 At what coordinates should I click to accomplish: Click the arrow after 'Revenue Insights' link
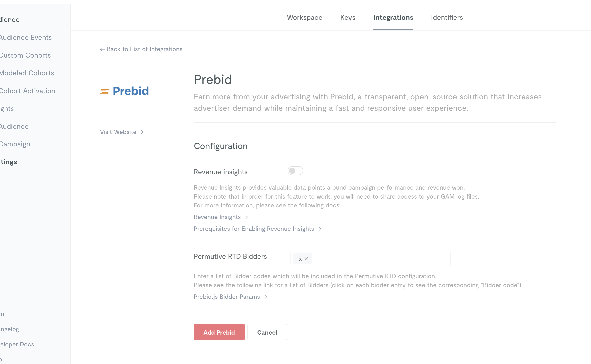245,217
